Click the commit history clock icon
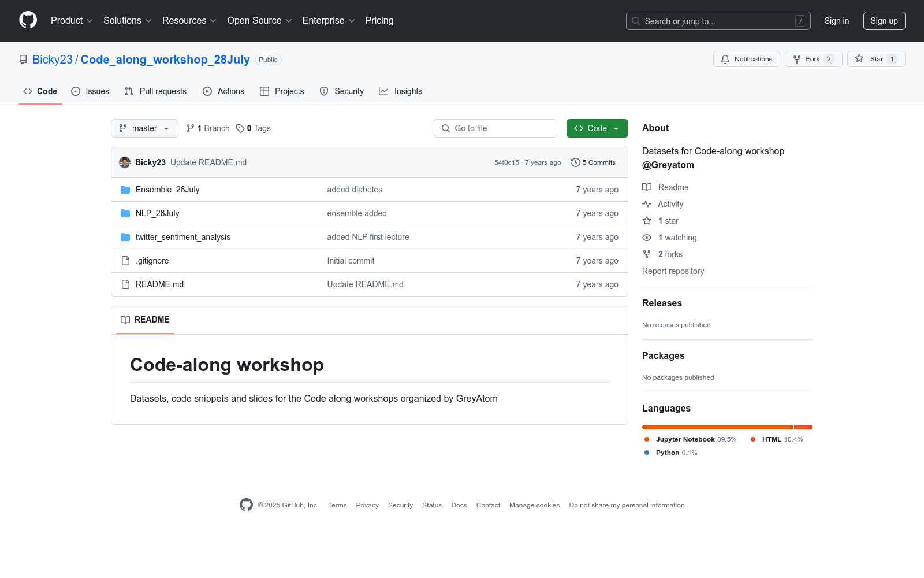The height and width of the screenshot is (578, 924). pyautogui.click(x=575, y=162)
